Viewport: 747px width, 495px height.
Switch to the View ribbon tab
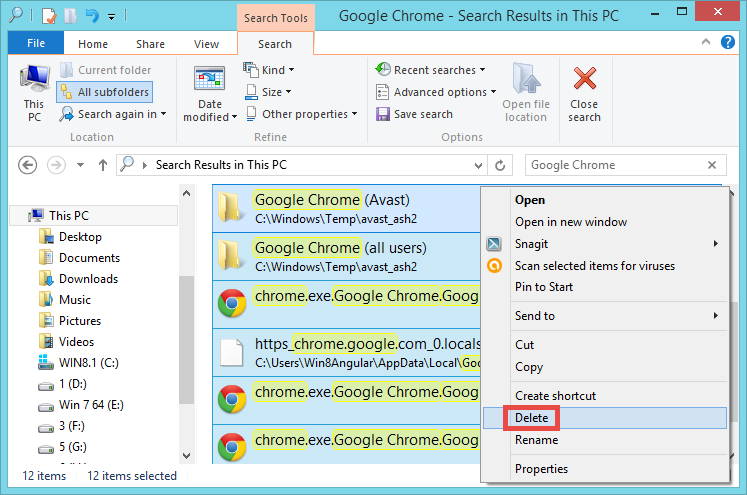click(206, 44)
